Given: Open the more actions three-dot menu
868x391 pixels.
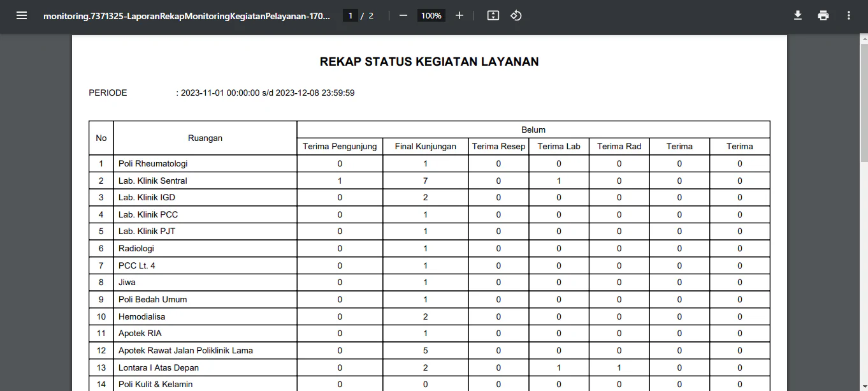Looking at the screenshot, I should (848, 15).
